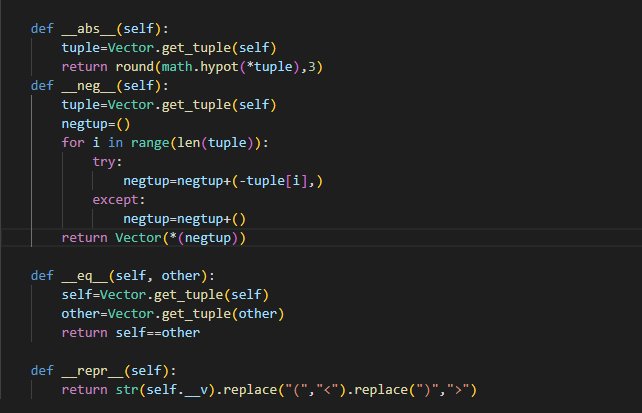
Task: Click the line 'def __repr__(self):'
Action: (x=104, y=371)
